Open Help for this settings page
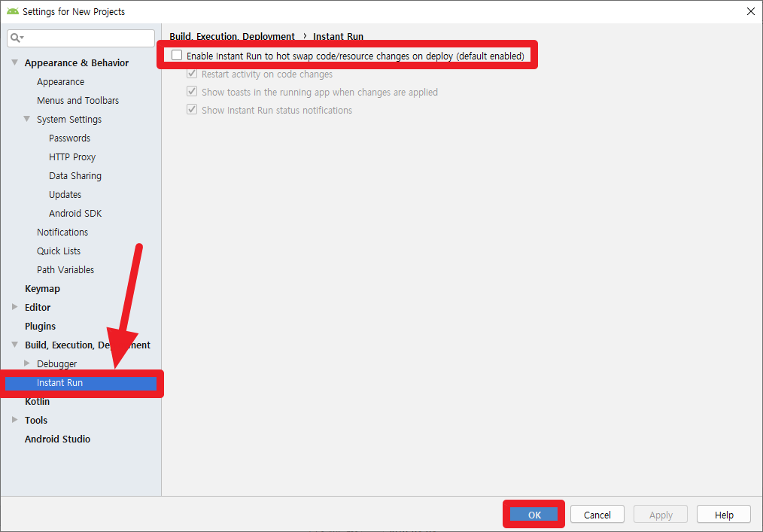763x532 pixels. tap(724, 515)
